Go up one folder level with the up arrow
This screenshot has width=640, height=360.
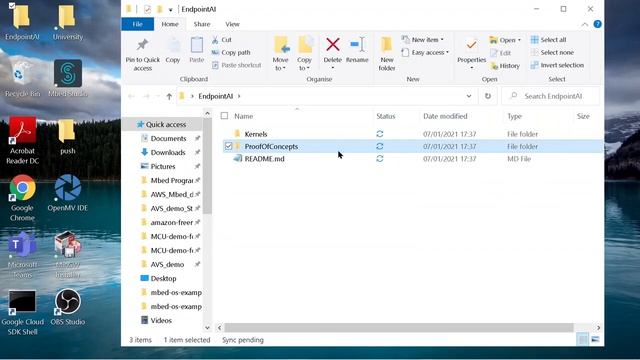tap(169, 96)
